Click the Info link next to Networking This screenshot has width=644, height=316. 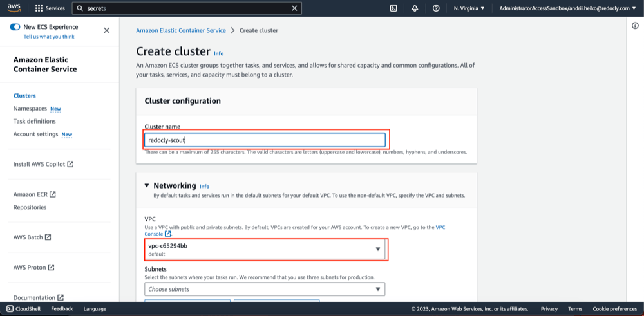[205, 186]
